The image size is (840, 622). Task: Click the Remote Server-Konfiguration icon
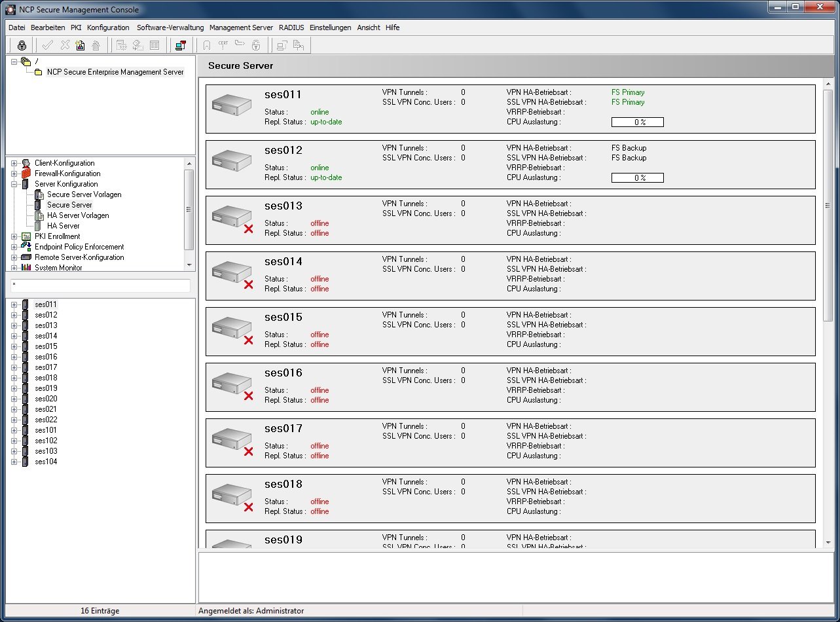click(x=26, y=257)
